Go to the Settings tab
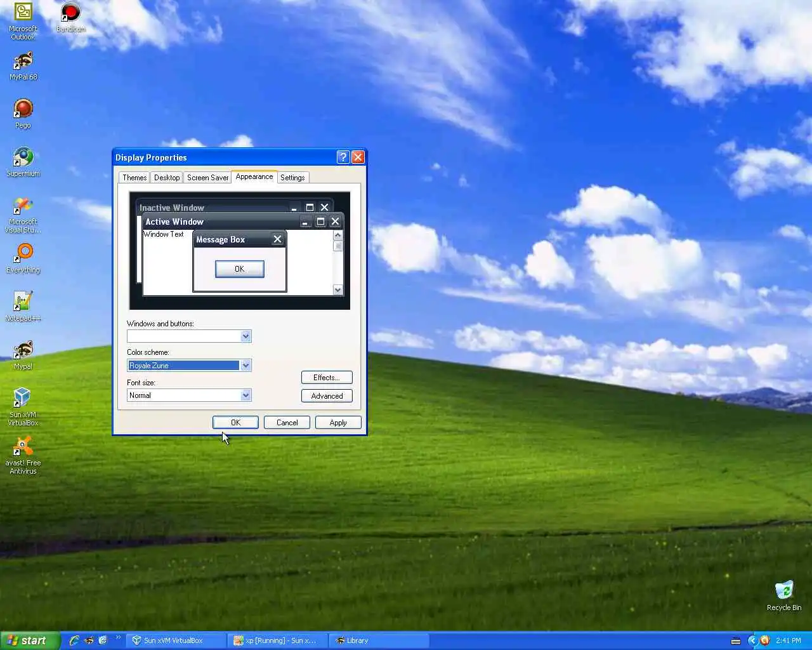Viewport: 812px width, 650px height. pyautogui.click(x=292, y=178)
